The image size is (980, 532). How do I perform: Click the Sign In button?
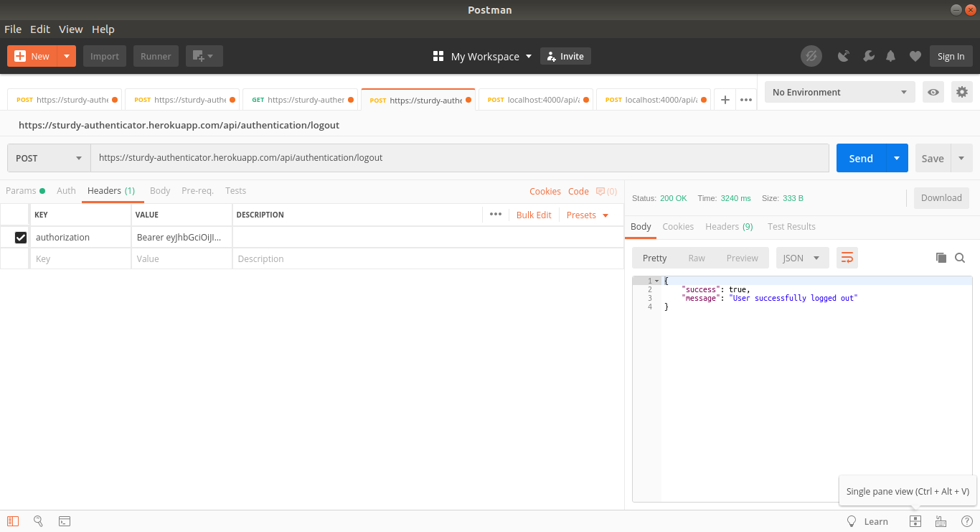click(951, 56)
